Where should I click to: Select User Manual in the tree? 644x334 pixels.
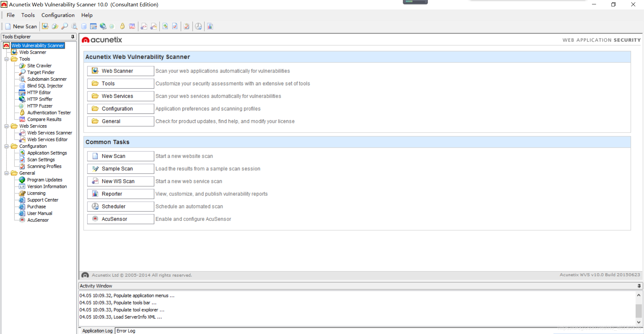pos(40,213)
